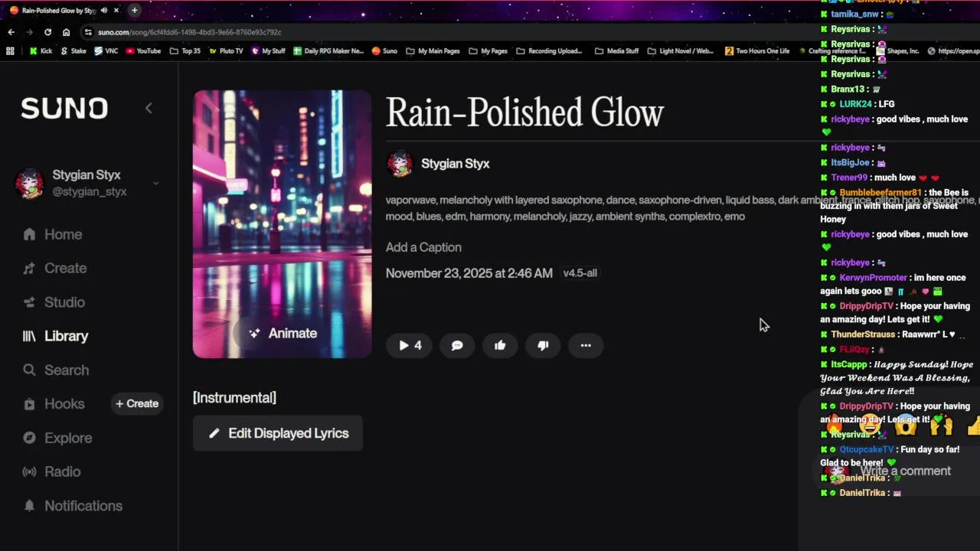Image resolution: width=980 pixels, height=551 pixels.
Task: Dislike the song with thumbs down
Action: 543,346
